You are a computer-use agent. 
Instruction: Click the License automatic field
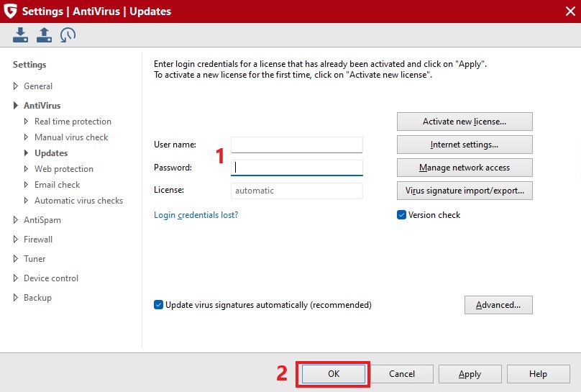[297, 191]
